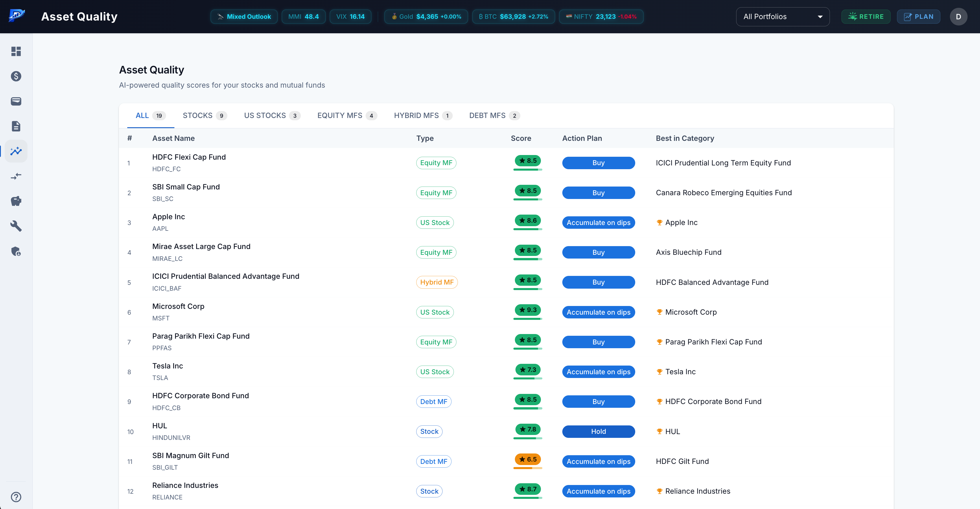Click Buy for HDFC Flexi Cap Fund
This screenshot has height=509, width=980.
click(598, 163)
